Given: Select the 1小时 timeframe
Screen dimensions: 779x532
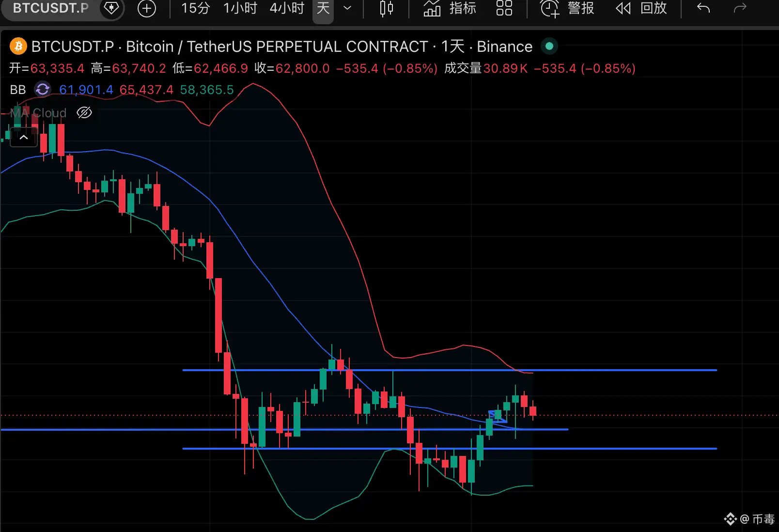Looking at the screenshot, I should click(x=240, y=8).
